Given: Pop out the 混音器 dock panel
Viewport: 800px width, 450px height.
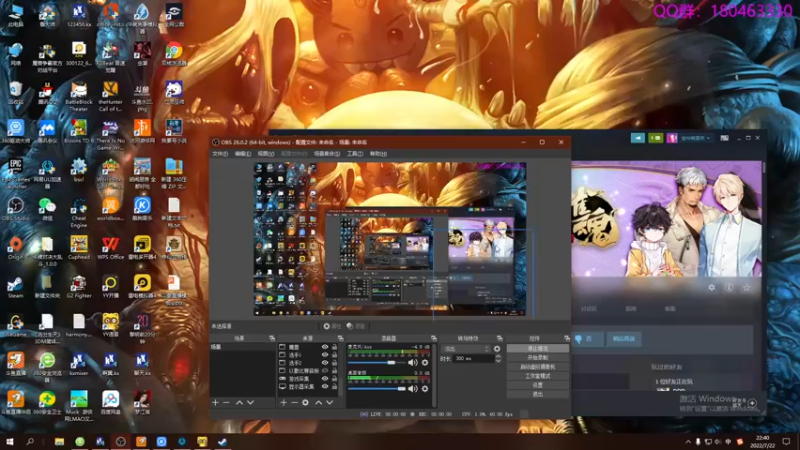Looking at the screenshot, I should (434, 338).
